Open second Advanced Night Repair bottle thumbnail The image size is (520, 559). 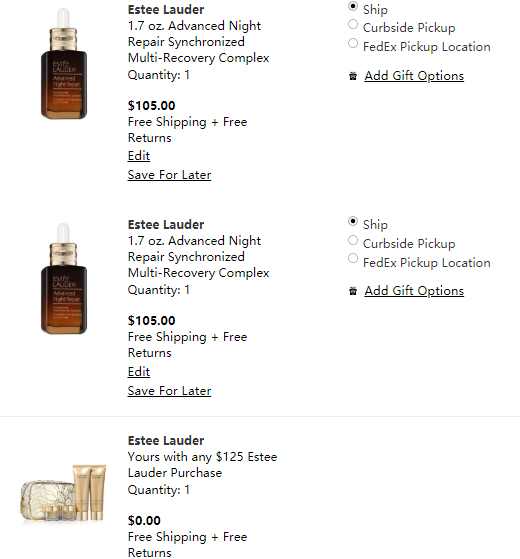(64, 279)
